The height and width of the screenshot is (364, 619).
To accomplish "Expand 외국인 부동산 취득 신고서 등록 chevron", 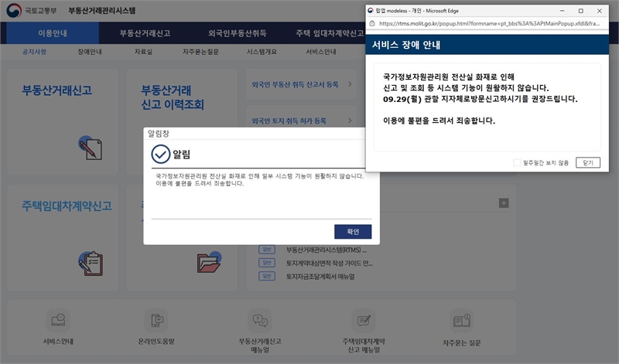I will click(x=350, y=83).
